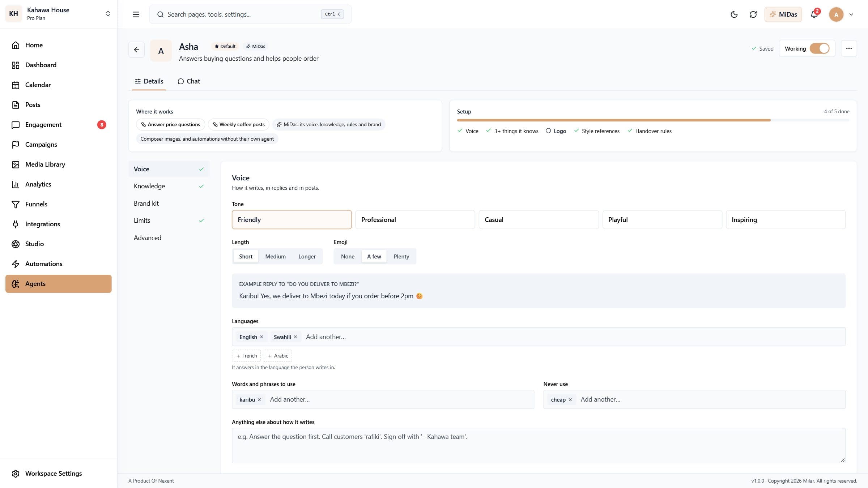Select the Professional tone

click(415, 219)
